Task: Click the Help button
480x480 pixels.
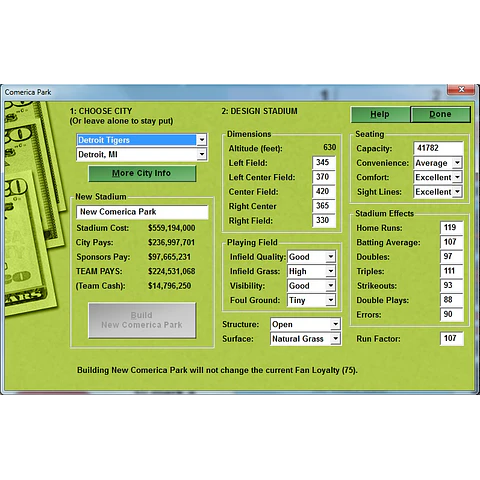Action: (380, 114)
